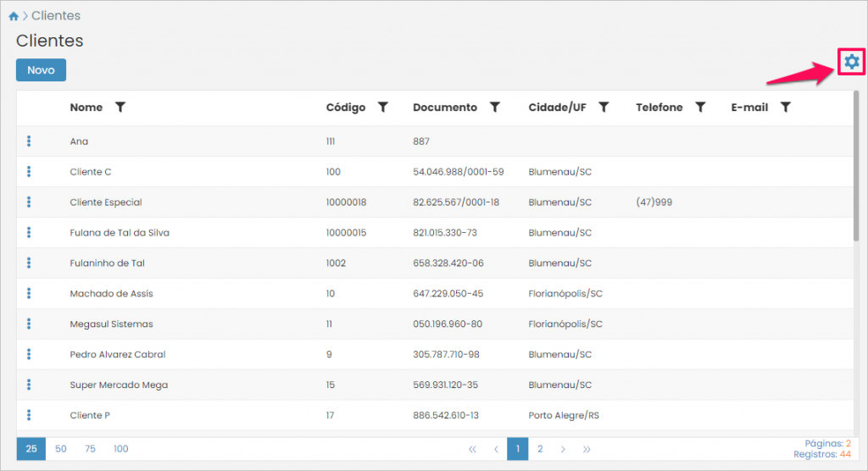The height and width of the screenshot is (471, 868).
Task: Show 50 records per page
Action: pos(61,449)
